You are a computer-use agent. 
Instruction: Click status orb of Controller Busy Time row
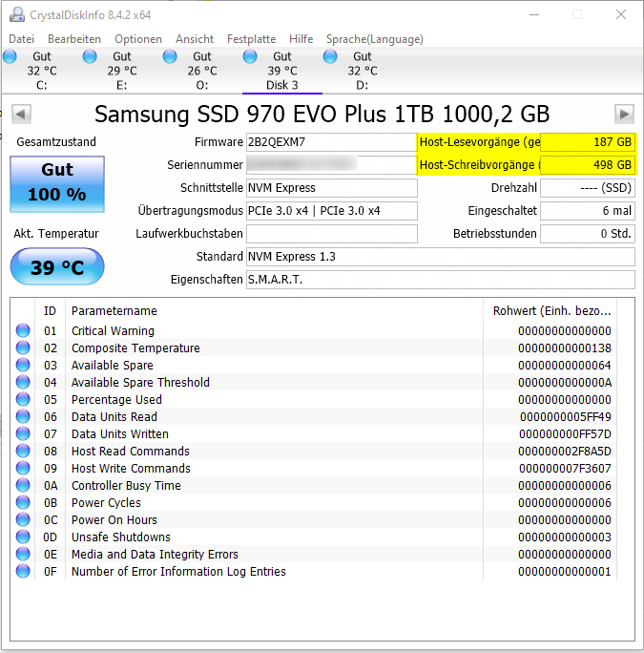[x=23, y=485]
